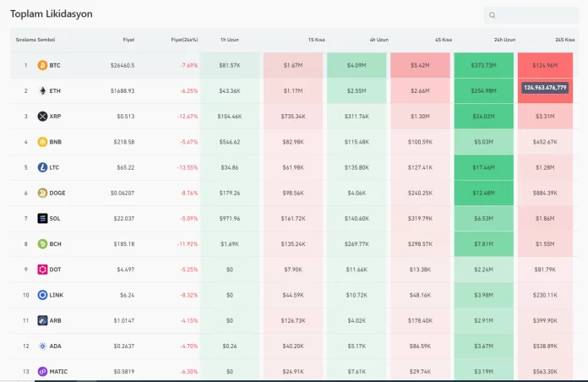588x382 pixels.
Task: Click BTC 24h long $373.73M green cell
Action: click(483, 65)
